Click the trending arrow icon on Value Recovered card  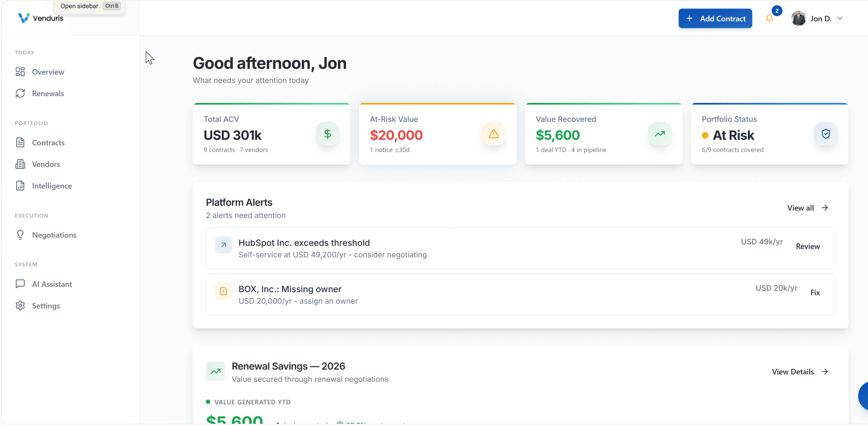pos(660,134)
